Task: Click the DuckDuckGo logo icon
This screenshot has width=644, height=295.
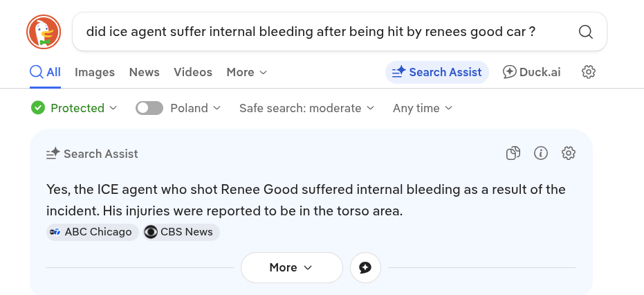Action: (x=44, y=32)
